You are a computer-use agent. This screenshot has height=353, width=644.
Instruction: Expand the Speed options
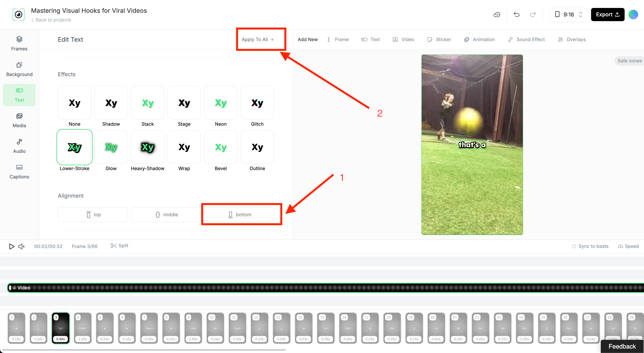pyautogui.click(x=628, y=246)
